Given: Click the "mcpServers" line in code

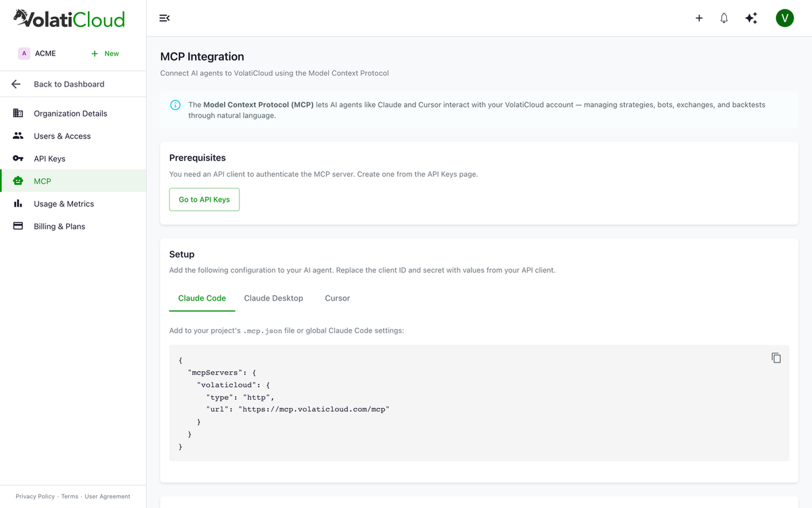Looking at the screenshot, I should (x=222, y=373).
